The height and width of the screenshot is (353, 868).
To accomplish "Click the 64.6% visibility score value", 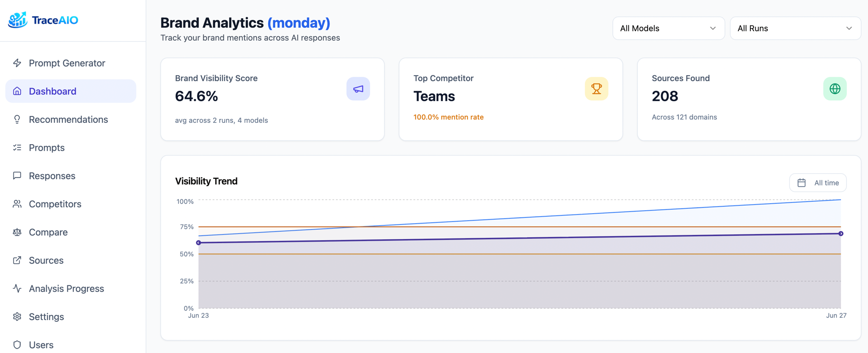I will click(197, 96).
